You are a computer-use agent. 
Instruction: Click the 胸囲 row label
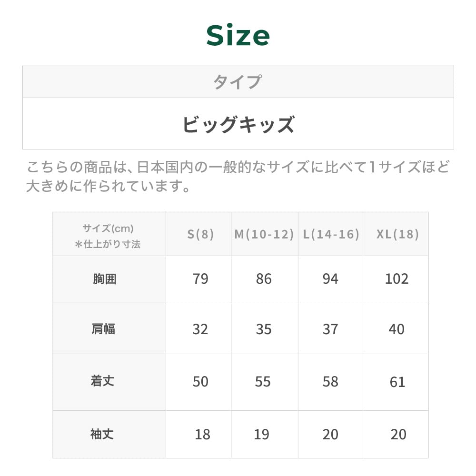tap(105, 279)
